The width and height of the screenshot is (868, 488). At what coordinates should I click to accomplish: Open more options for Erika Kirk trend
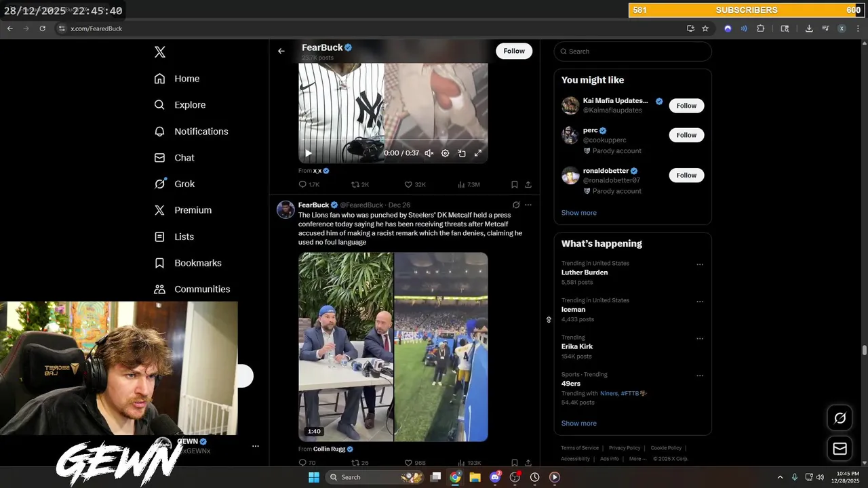pyautogui.click(x=700, y=339)
